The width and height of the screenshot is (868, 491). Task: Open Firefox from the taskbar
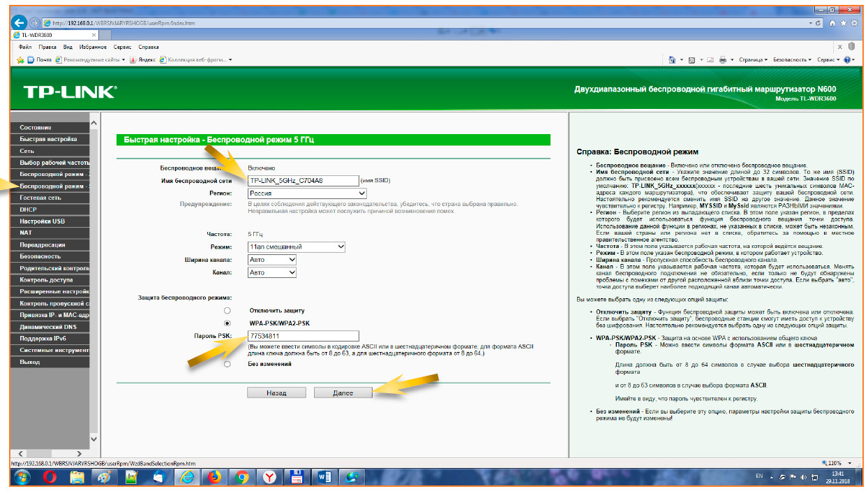pyautogui.click(x=214, y=476)
